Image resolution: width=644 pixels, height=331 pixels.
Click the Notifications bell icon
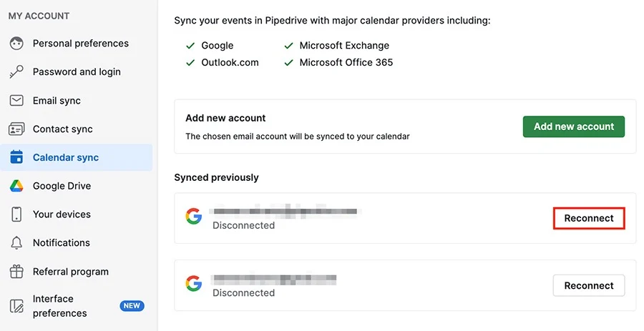point(16,243)
